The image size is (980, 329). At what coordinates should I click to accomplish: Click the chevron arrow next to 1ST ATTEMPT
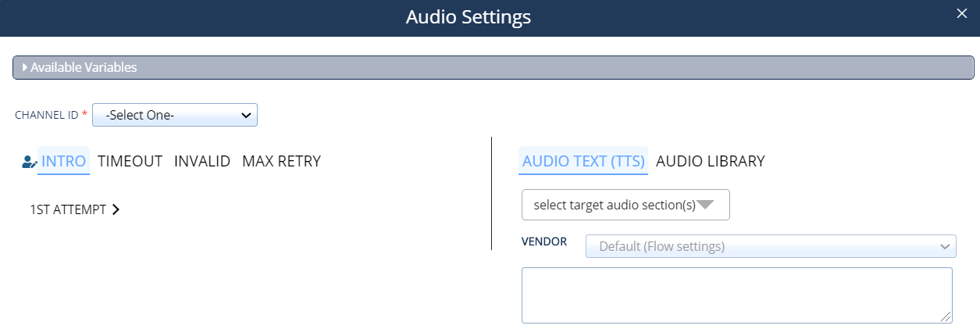[x=116, y=209]
